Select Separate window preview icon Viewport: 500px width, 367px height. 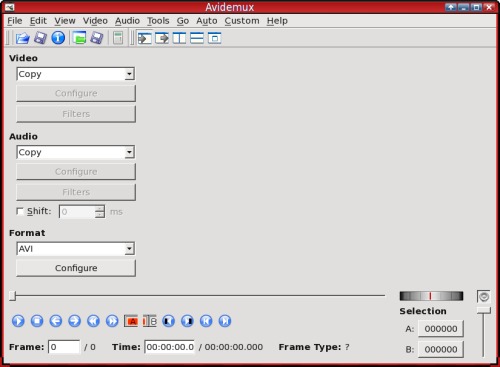tap(214, 38)
